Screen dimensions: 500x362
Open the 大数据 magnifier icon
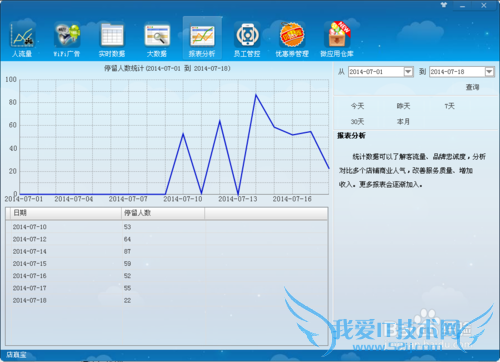(x=157, y=38)
